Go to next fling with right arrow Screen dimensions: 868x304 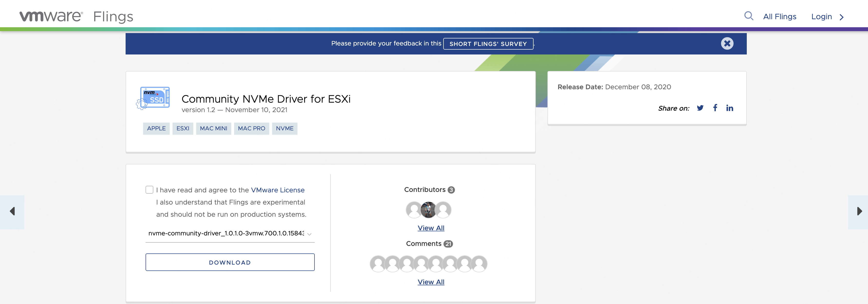[x=858, y=212]
